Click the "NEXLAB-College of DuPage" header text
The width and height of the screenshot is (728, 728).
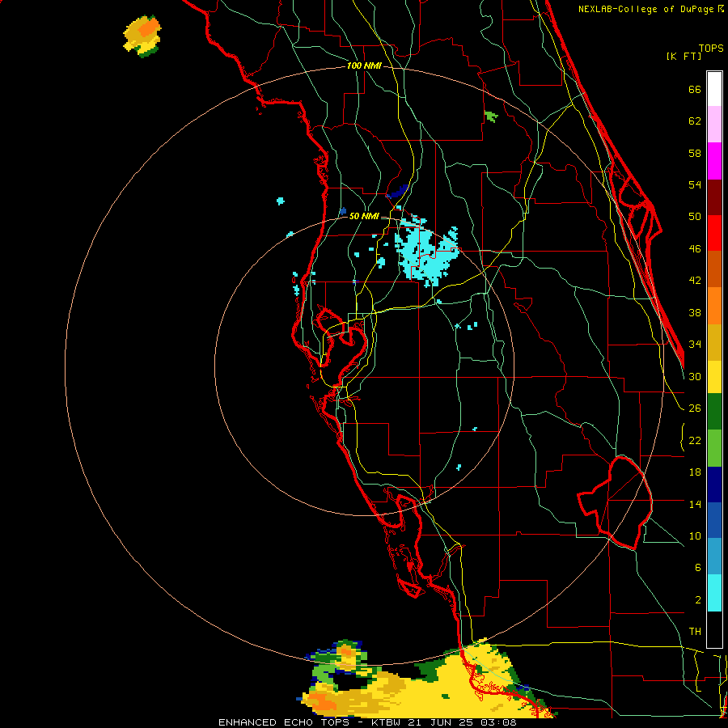[x=646, y=9]
